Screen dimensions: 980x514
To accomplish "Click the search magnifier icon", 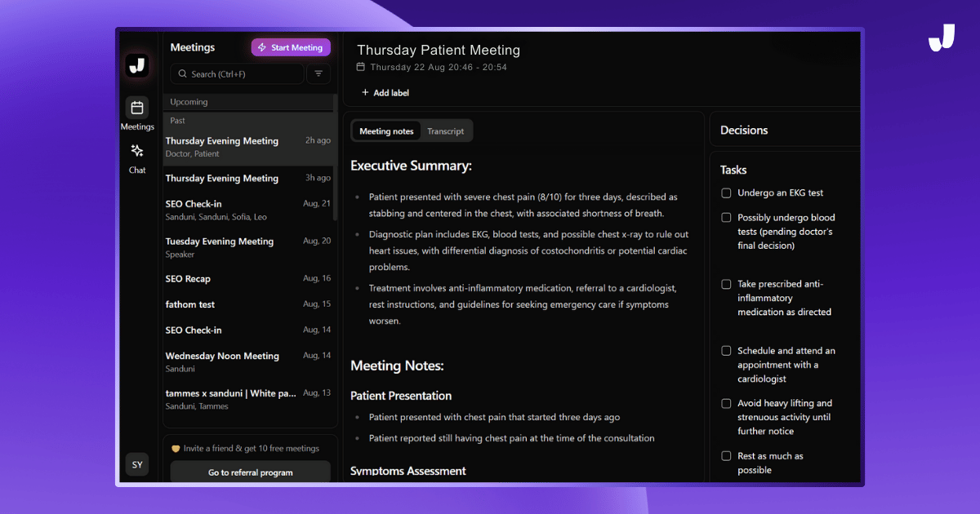I will 182,74.
